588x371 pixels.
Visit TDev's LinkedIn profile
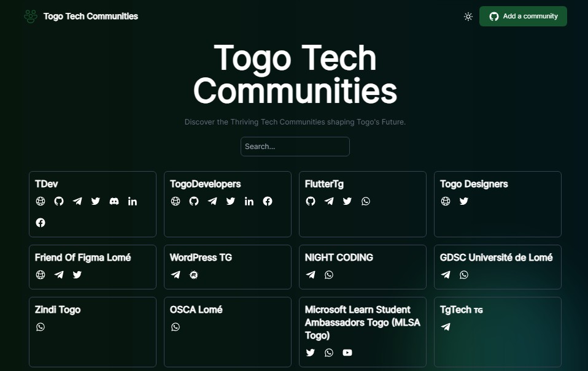[133, 201]
